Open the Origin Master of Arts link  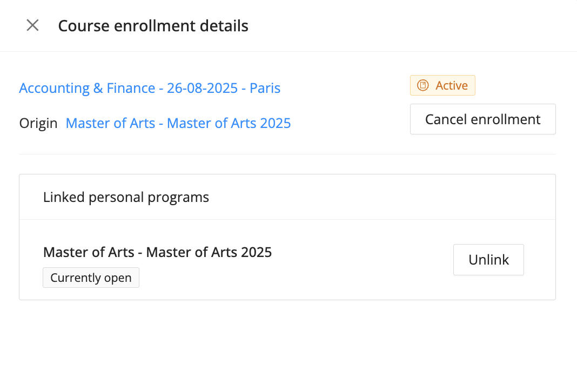coord(178,123)
